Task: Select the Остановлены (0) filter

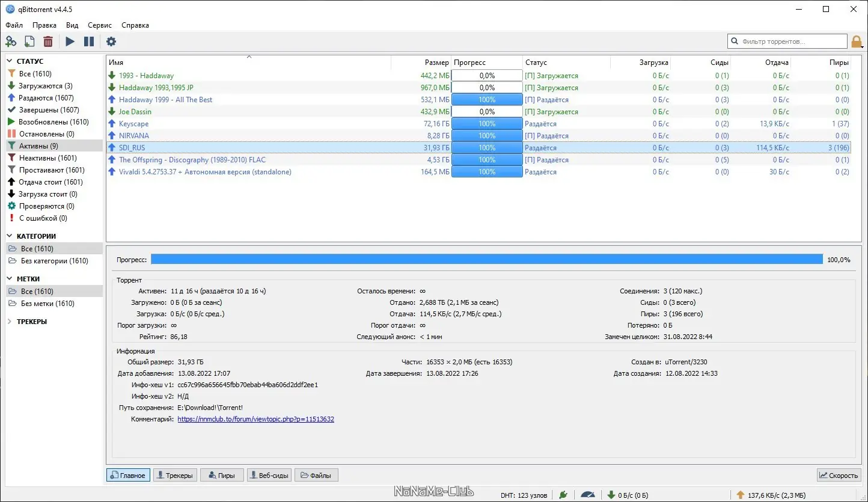Action: [x=54, y=134]
